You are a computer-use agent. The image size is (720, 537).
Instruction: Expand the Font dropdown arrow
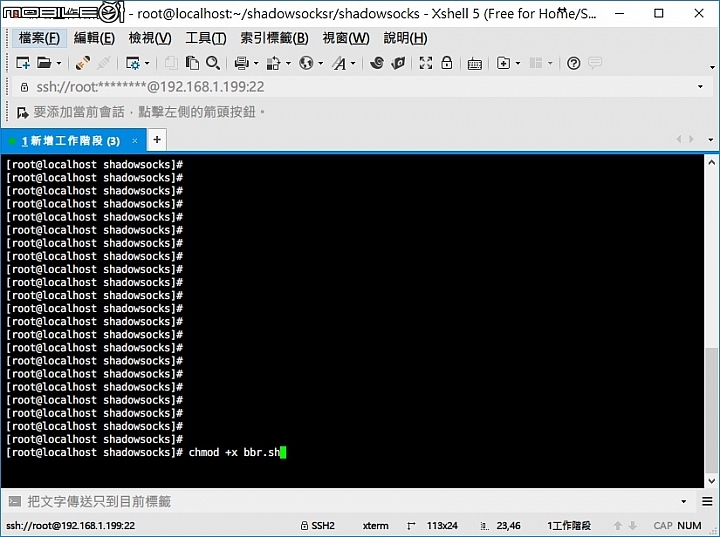point(353,63)
